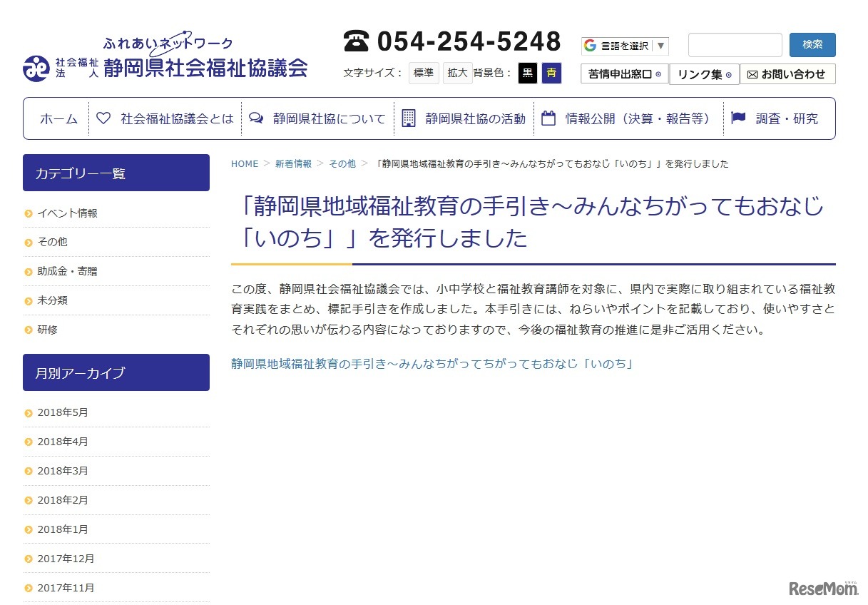Click inside the search input field
Screen dimensions: 868x605
[x=735, y=44]
